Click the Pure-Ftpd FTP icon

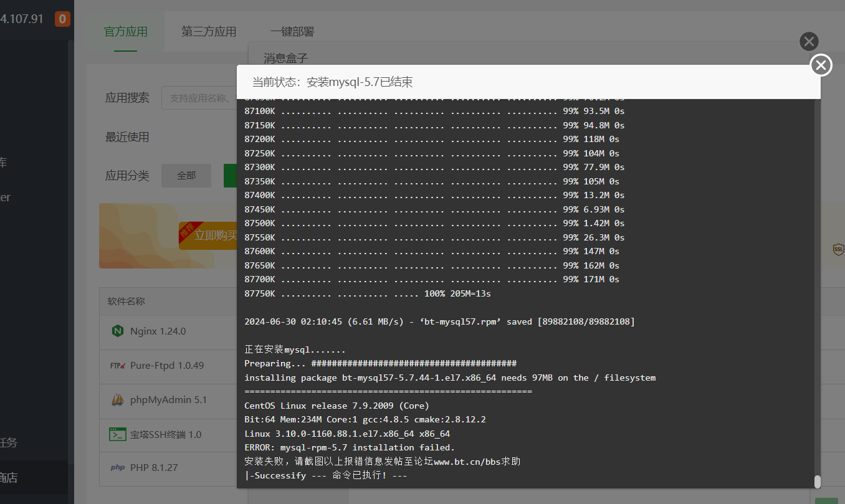click(x=118, y=366)
